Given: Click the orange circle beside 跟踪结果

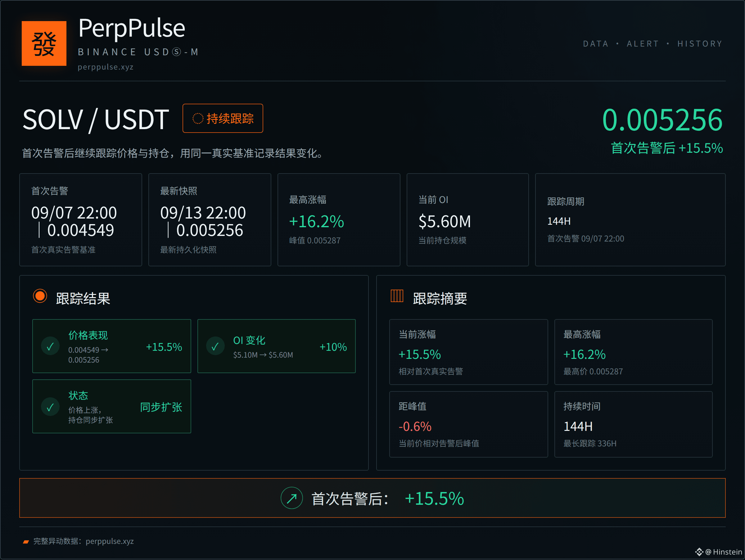Looking at the screenshot, I should pos(40,296).
